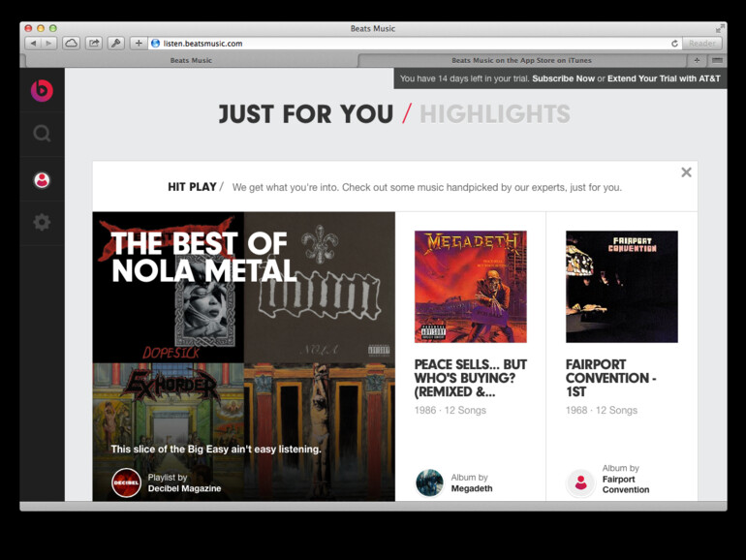Click Extend Your Trial with AT&T
746x560 pixels.
664,78
